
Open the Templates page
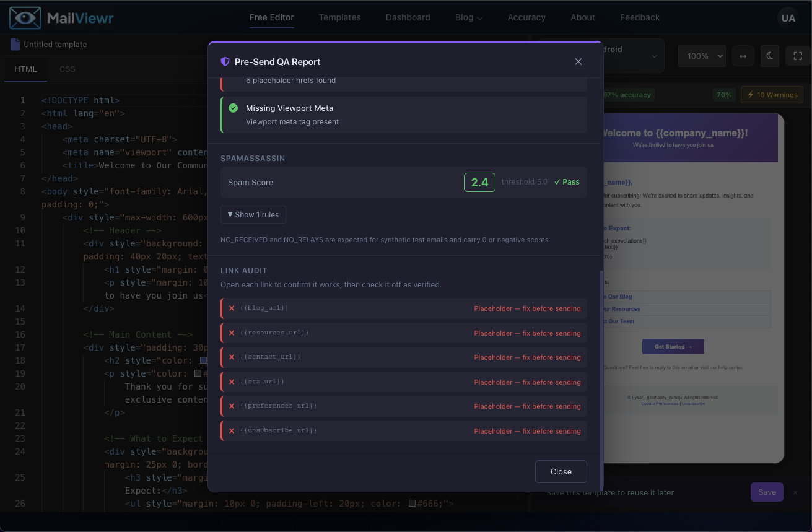pos(339,17)
